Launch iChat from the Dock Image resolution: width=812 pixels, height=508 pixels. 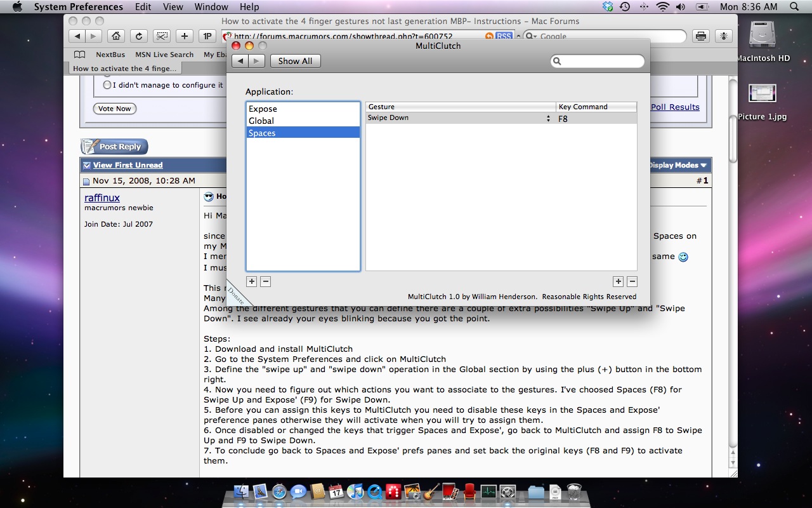[298, 491]
